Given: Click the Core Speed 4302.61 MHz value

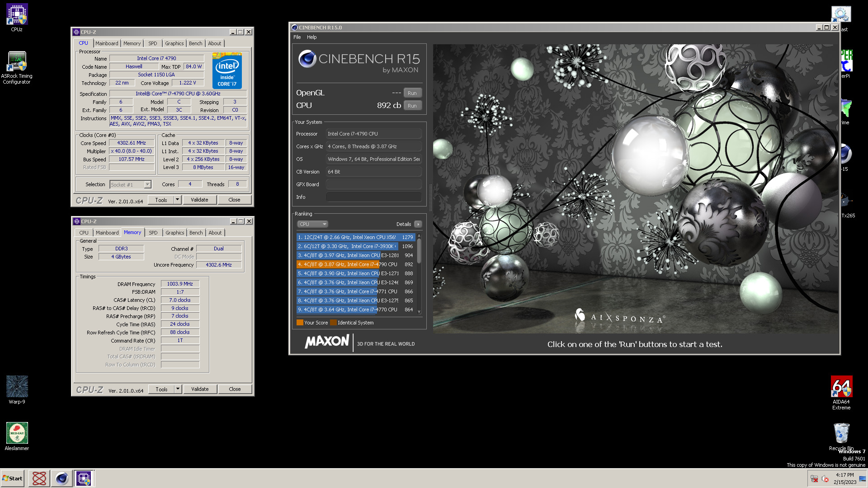Looking at the screenshot, I should pos(132,143).
